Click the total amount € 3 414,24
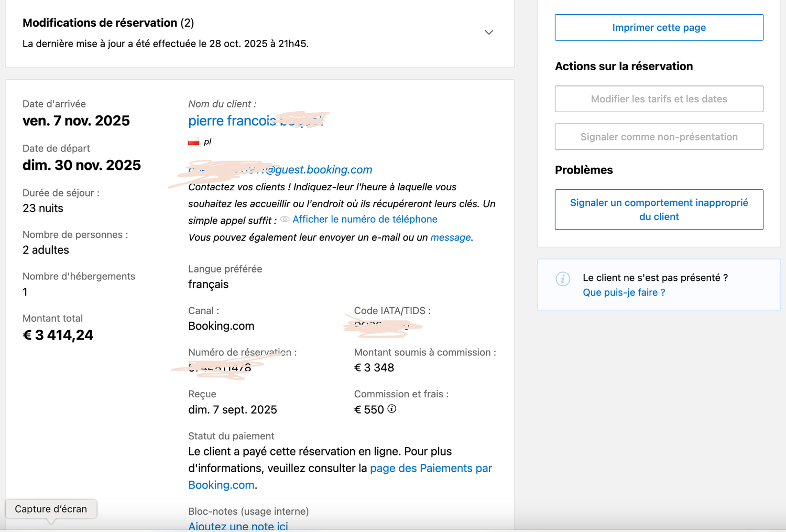This screenshot has width=786, height=532. pos(58,335)
